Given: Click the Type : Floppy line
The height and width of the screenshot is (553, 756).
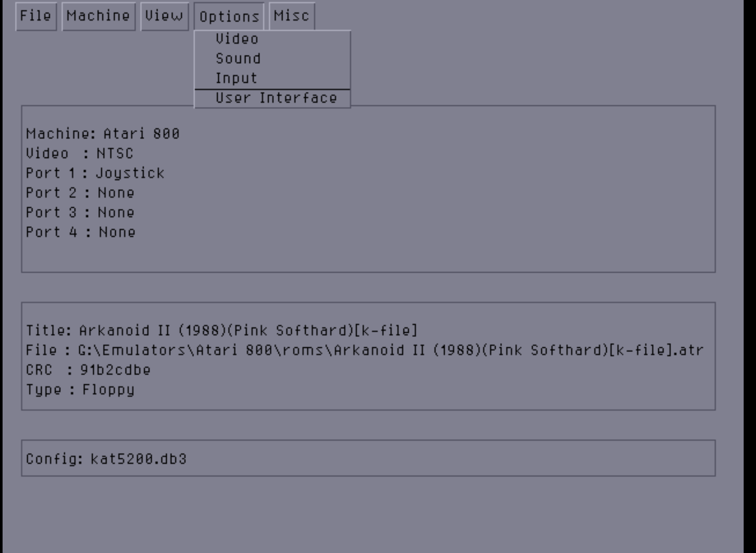Looking at the screenshot, I should point(80,390).
